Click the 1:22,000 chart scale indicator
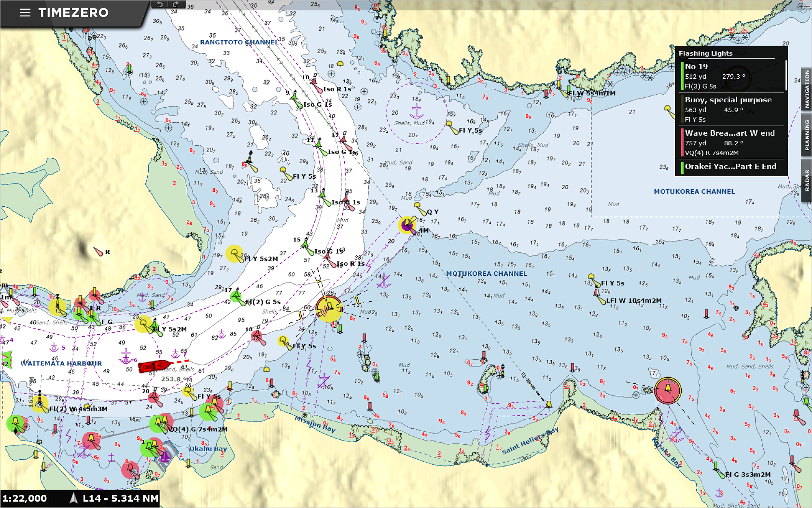This screenshot has height=508, width=812. pyautogui.click(x=25, y=498)
